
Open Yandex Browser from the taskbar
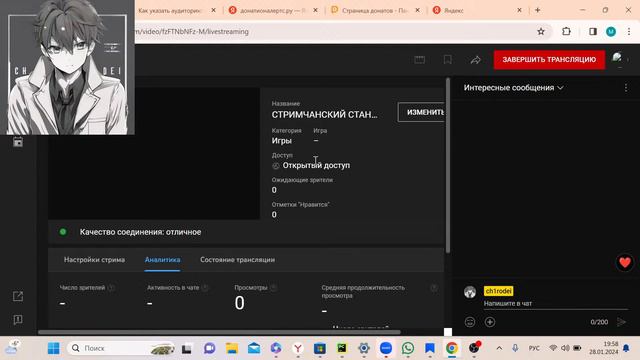298,348
